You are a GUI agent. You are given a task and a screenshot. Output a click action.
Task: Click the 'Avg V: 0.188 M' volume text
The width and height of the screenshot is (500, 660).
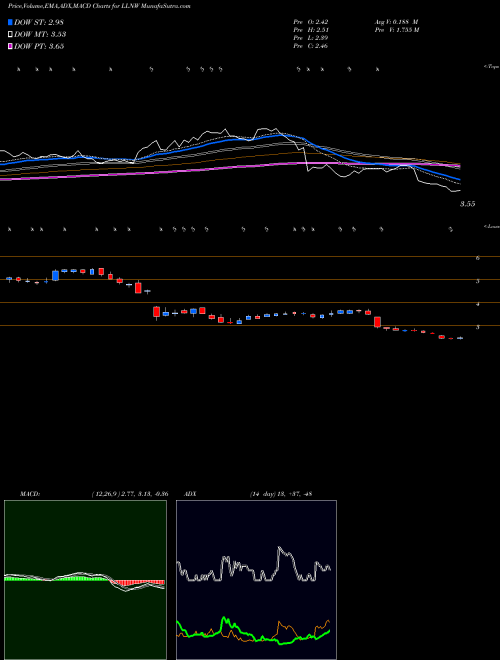[396, 22]
